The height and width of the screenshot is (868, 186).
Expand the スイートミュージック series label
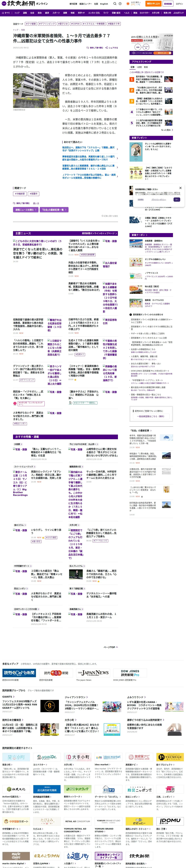tap(24, 467)
